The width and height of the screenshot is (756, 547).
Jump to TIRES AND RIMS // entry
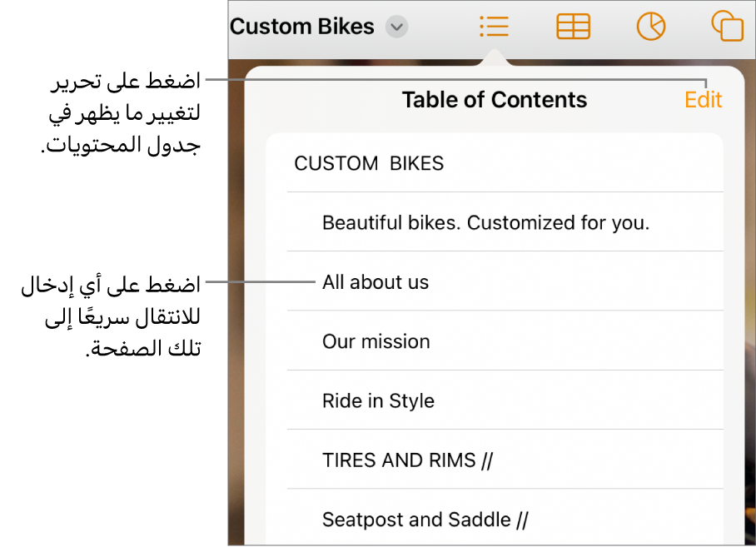pos(407,460)
